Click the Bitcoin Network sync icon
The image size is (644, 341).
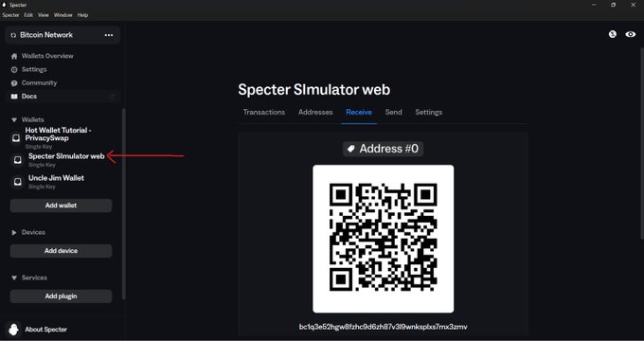(13, 35)
